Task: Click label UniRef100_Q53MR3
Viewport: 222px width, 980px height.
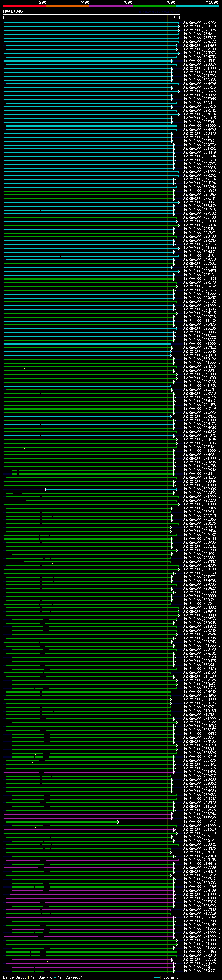Action: click(199, 72)
